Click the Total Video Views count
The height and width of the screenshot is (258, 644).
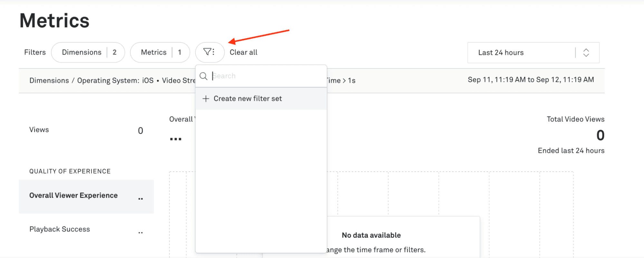tap(600, 135)
